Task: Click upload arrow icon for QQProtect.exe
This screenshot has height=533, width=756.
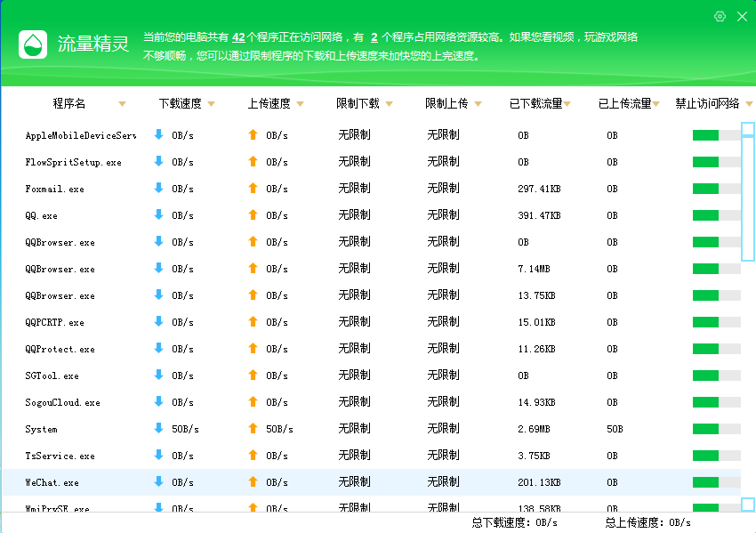Action: click(x=253, y=348)
